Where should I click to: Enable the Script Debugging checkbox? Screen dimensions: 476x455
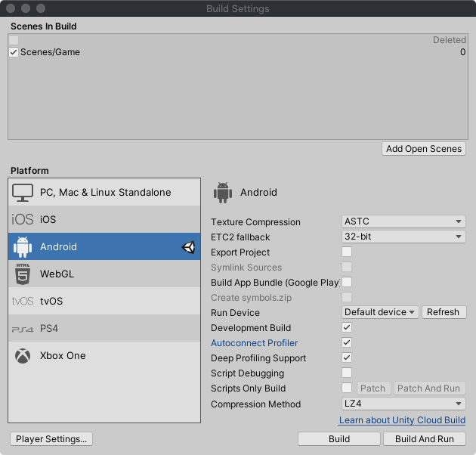(x=347, y=373)
